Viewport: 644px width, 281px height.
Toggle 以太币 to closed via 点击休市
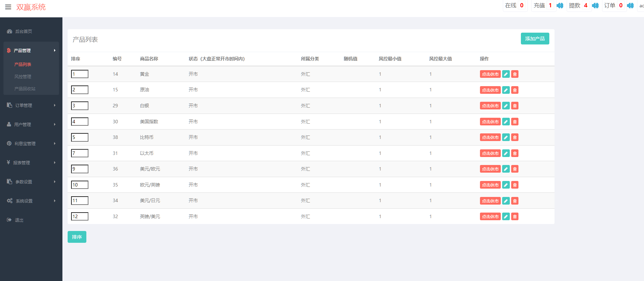490,154
